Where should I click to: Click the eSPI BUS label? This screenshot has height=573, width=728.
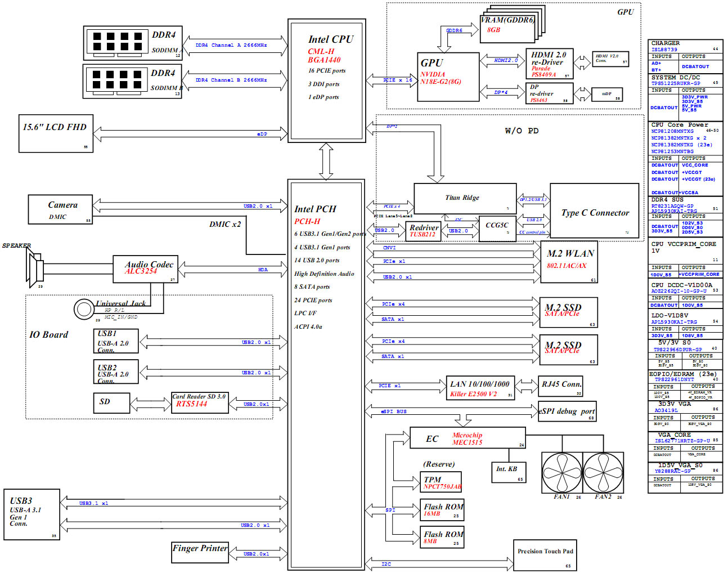point(394,411)
